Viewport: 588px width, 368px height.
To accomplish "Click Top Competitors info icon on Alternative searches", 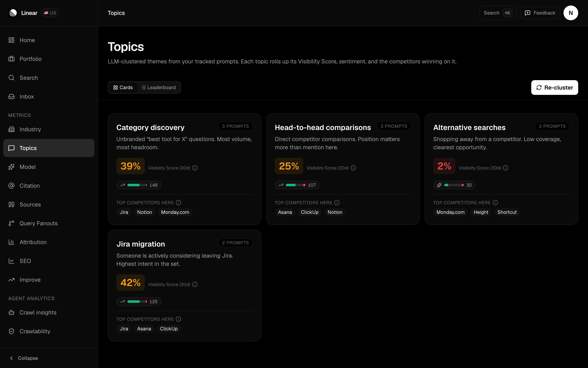I will pos(496,202).
